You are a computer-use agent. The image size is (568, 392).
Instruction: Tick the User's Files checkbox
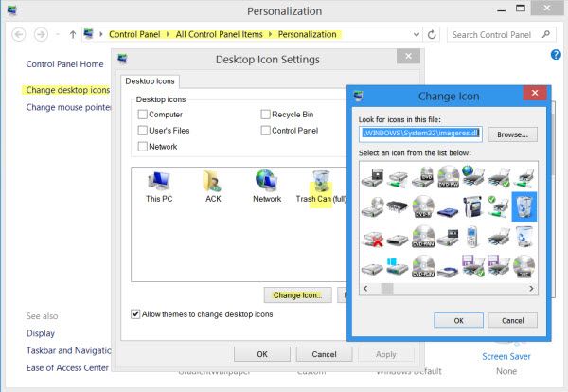coord(143,131)
